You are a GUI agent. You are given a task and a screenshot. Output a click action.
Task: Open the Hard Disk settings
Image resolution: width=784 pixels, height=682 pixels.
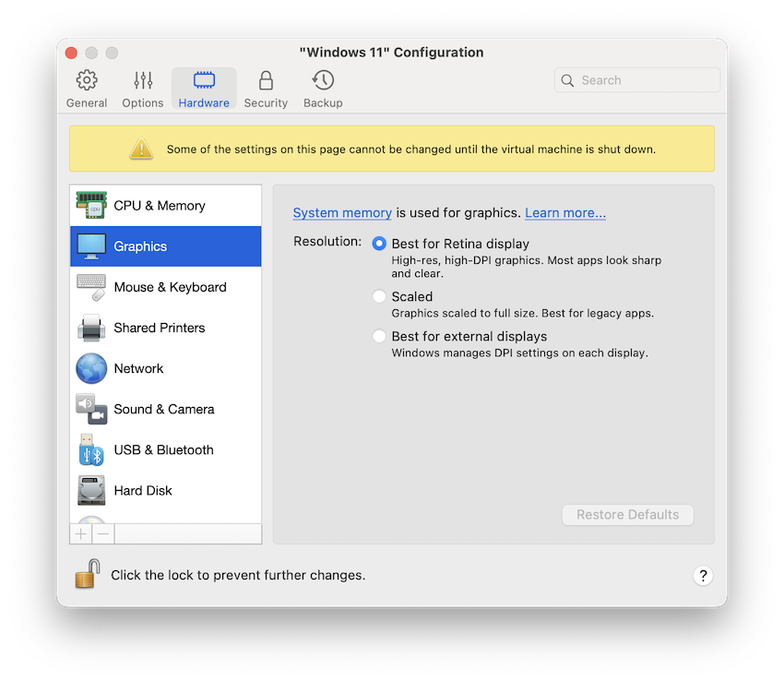click(143, 490)
